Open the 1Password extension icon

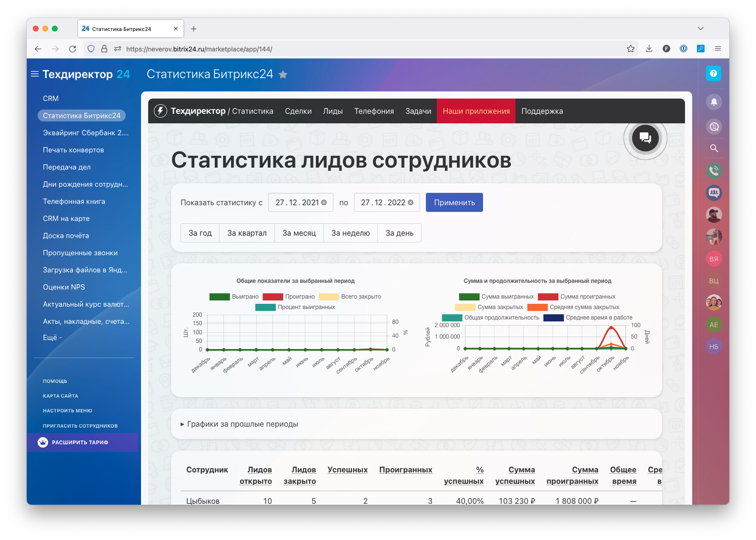[684, 49]
